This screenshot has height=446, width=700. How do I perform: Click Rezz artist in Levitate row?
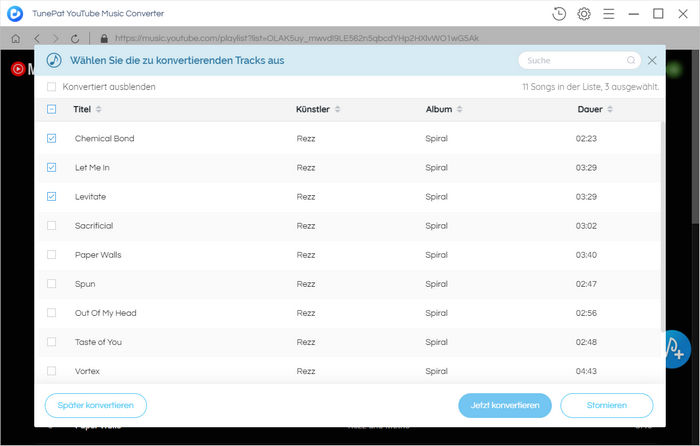[306, 197]
